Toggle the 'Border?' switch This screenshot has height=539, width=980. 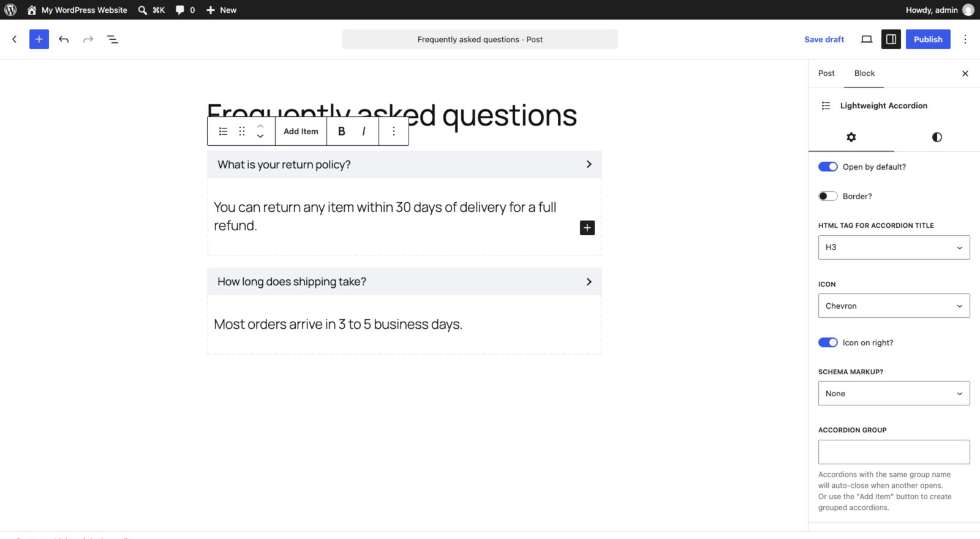click(x=828, y=196)
